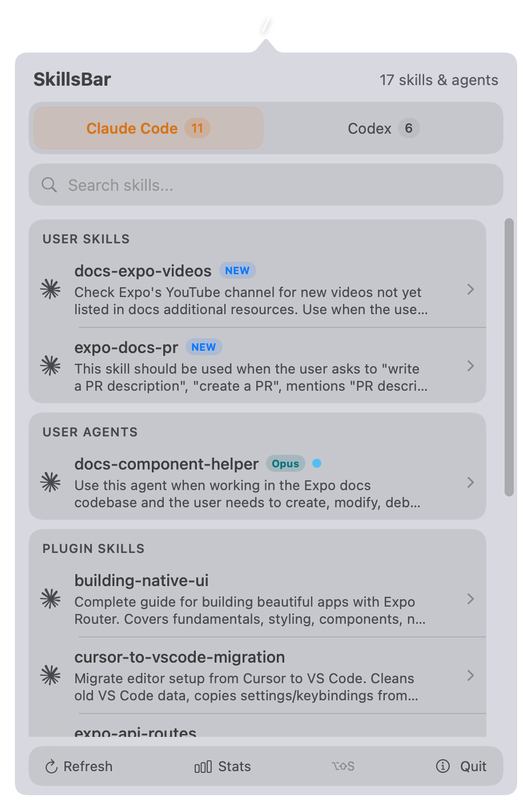Click the ⌃⇧S shortcut indicator in the footer

[342, 767]
